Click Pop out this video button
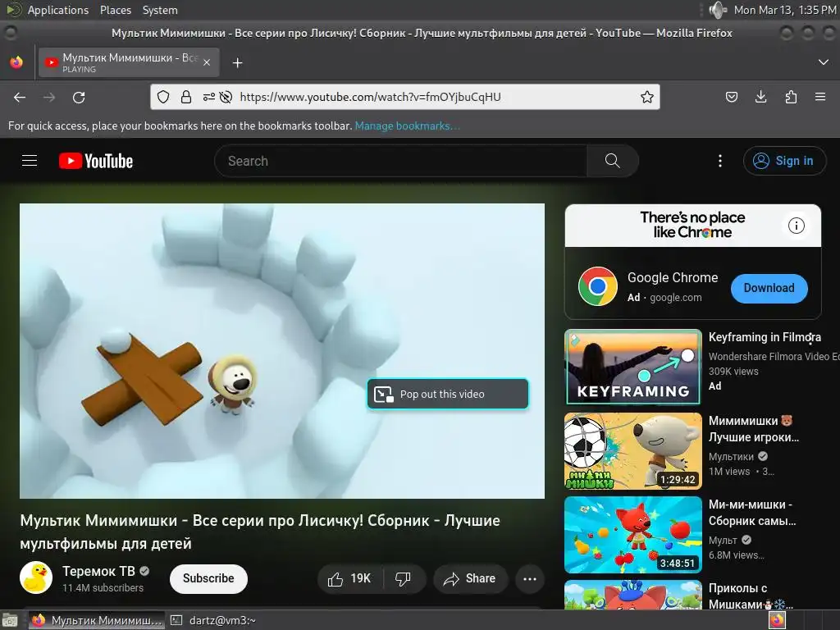Image resolution: width=840 pixels, height=630 pixels. pyautogui.click(x=448, y=394)
